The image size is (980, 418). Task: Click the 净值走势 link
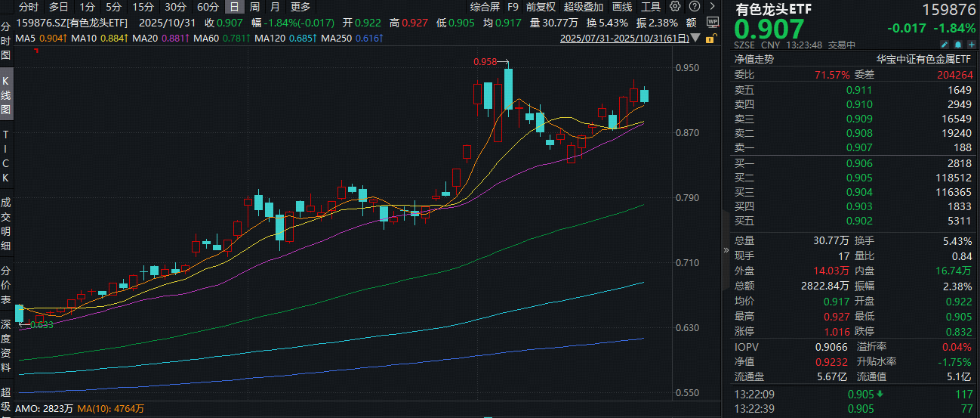(x=754, y=58)
